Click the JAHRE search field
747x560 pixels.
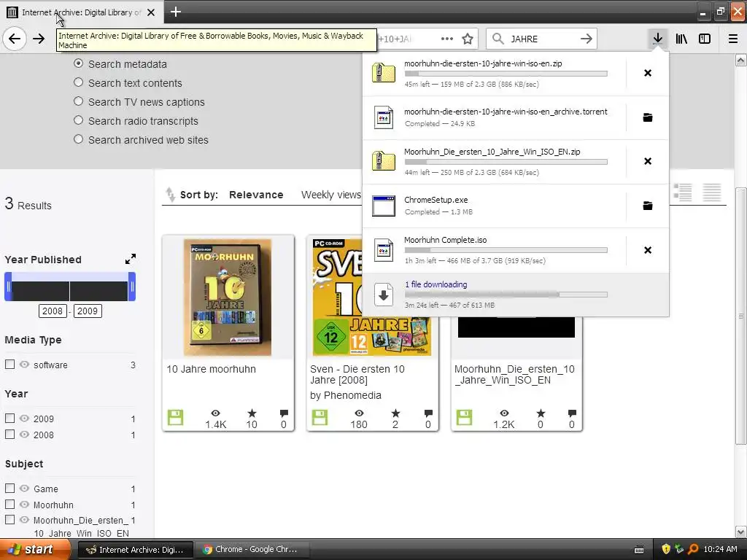point(541,39)
